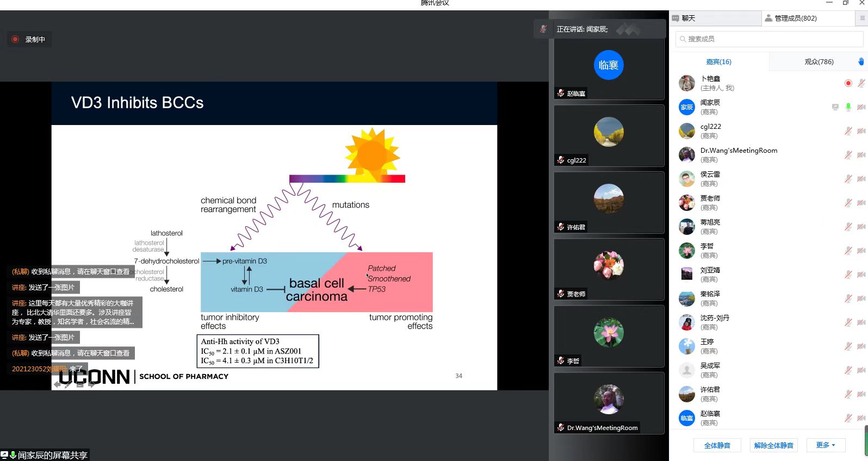This screenshot has height=461, width=868.
Task: Click muted mic icon beside 正在讲话 bar
Action: pyautogui.click(x=543, y=29)
